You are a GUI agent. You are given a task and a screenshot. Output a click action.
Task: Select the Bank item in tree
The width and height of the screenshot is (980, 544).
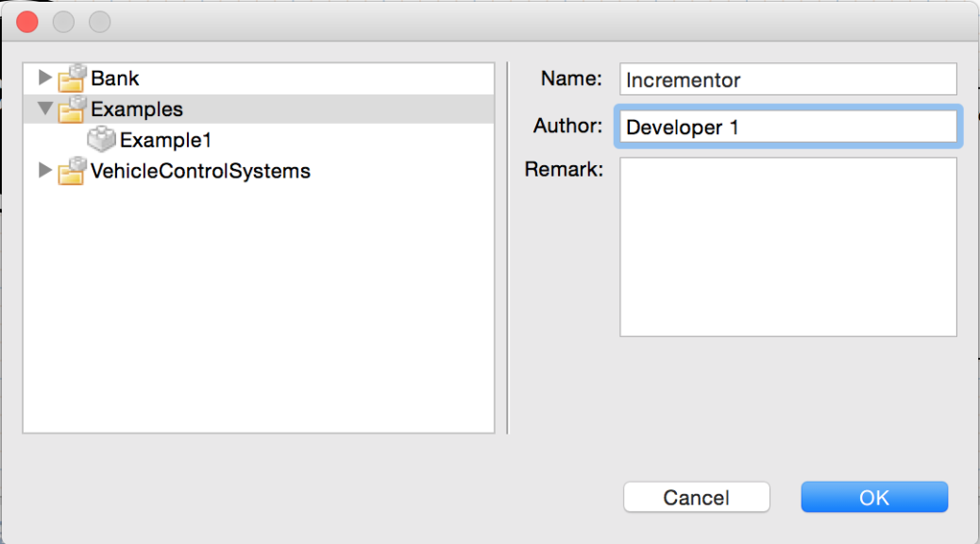coord(115,78)
